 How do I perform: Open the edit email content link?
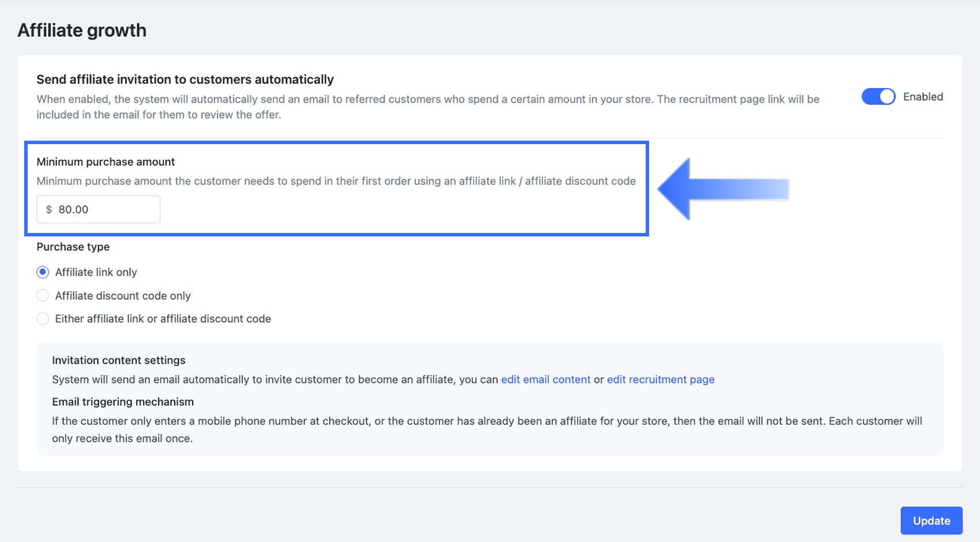546,379
